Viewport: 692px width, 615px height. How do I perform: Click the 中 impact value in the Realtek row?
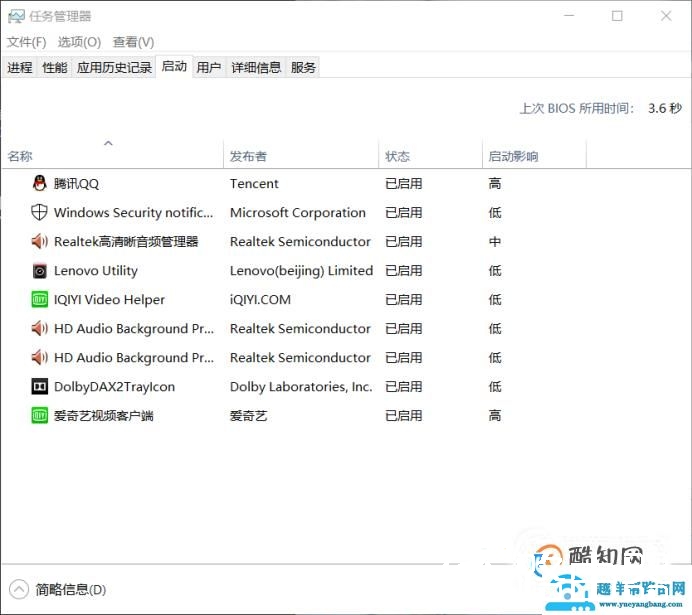click(x=495, y=242)
